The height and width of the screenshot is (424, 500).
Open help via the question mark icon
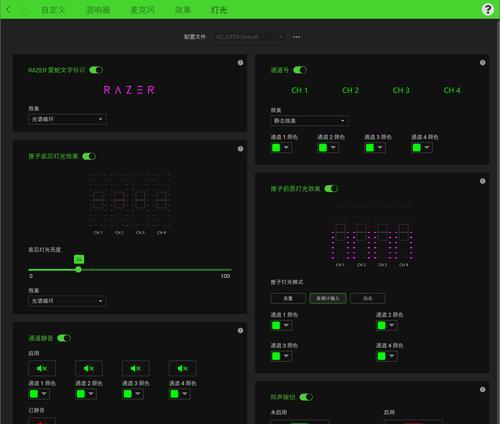tap(488, 9)
